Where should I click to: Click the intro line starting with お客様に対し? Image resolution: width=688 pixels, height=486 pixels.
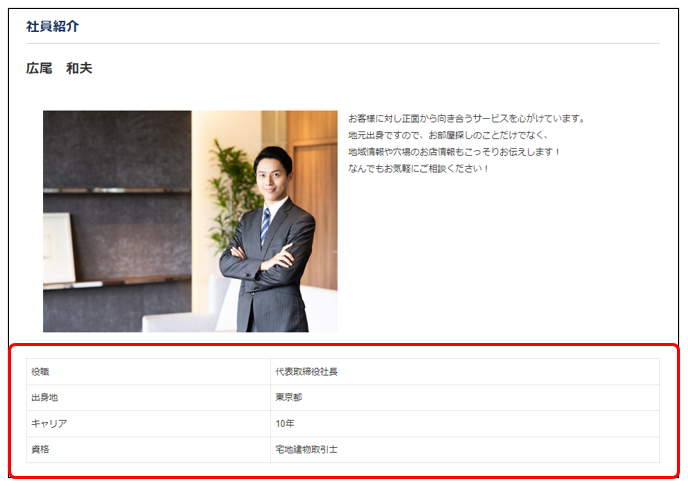point(466,118)
